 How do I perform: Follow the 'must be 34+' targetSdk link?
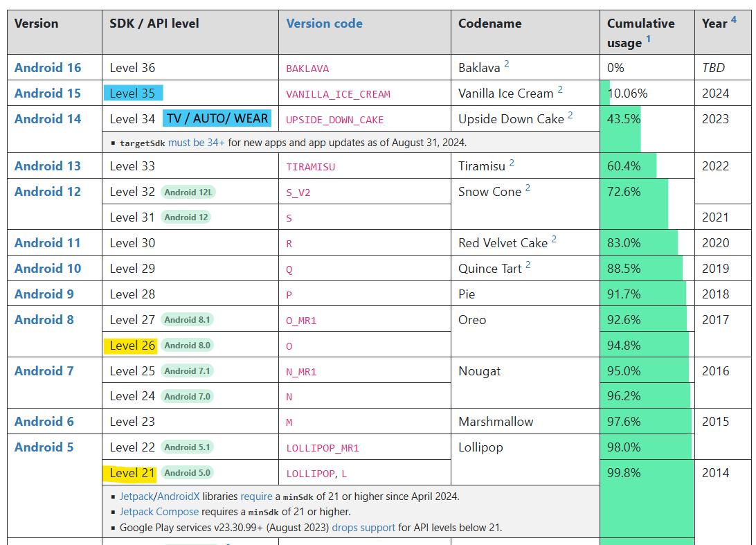coord(196,143)
